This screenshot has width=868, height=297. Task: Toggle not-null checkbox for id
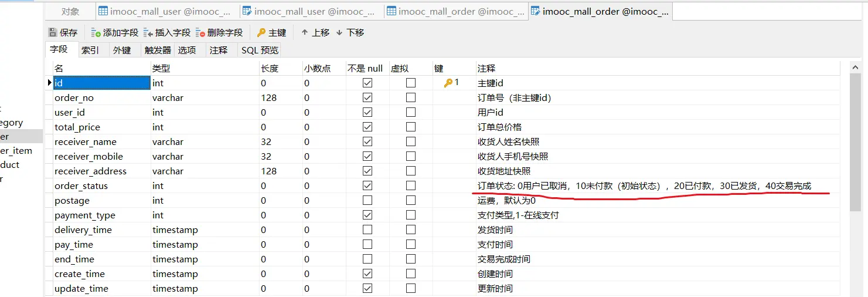[367, 83]
